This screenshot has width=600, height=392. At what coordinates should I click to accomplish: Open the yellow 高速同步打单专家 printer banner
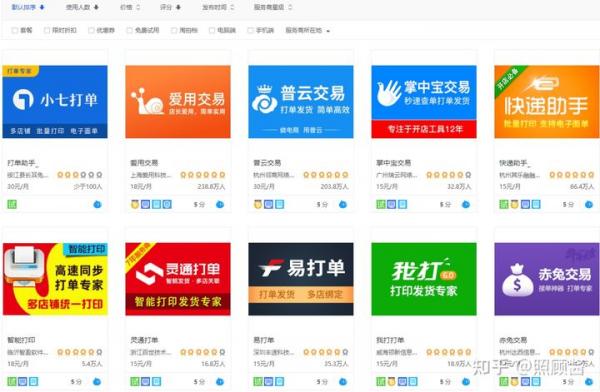[x=55, y=279]
